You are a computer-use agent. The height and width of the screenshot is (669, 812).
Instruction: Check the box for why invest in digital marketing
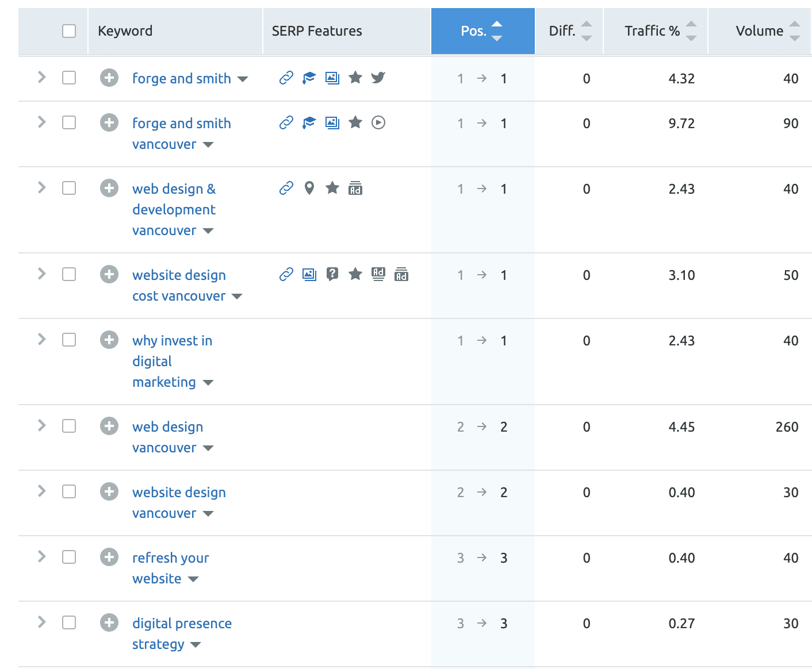69,340
